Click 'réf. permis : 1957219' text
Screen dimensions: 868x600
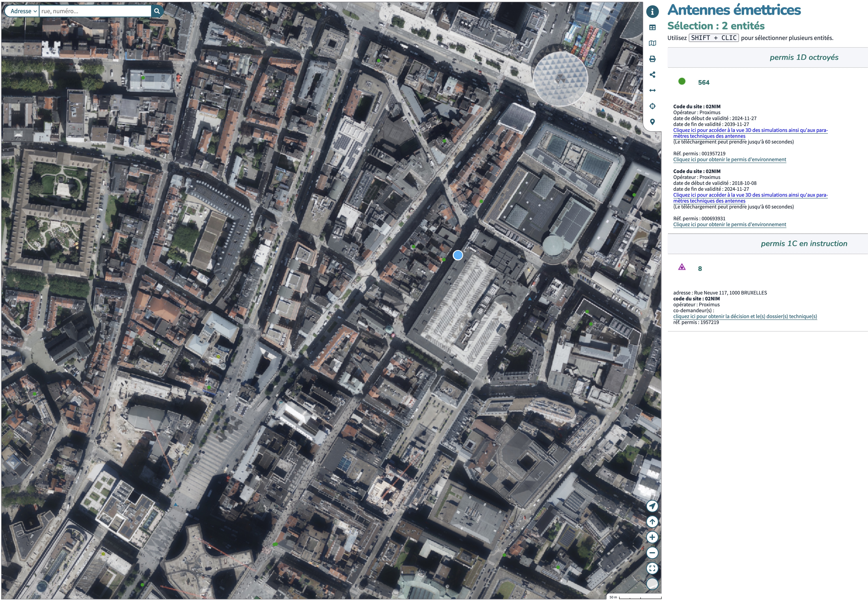coord(696,322)
